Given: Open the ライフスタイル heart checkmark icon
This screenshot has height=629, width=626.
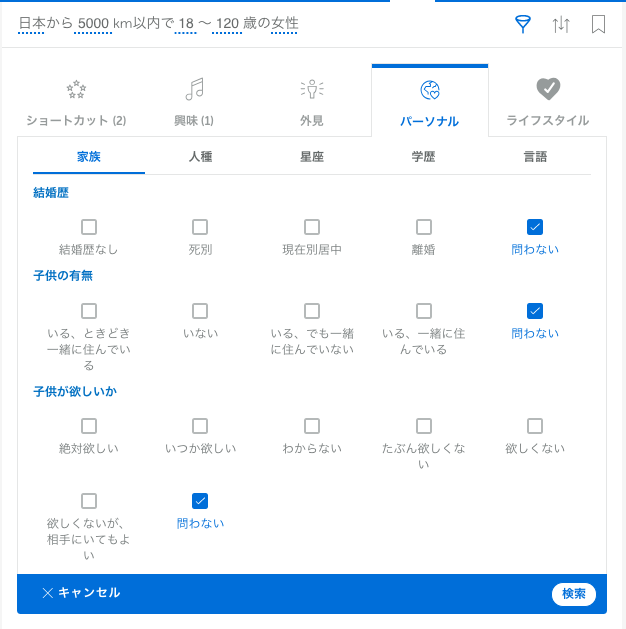Looking at the screenshot, I should coord(548,90).
